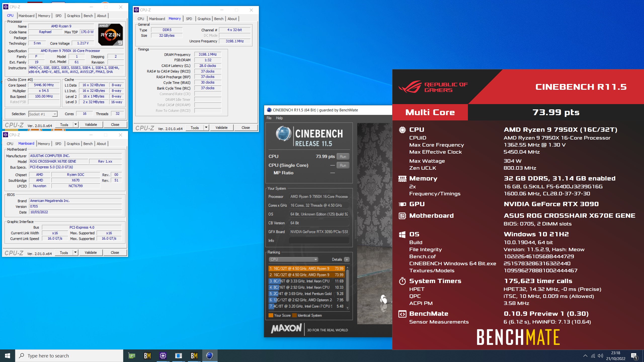The image size is (644, 362).
Task: Click the BenchMate CPU chip icon
Action: [402, 130]
